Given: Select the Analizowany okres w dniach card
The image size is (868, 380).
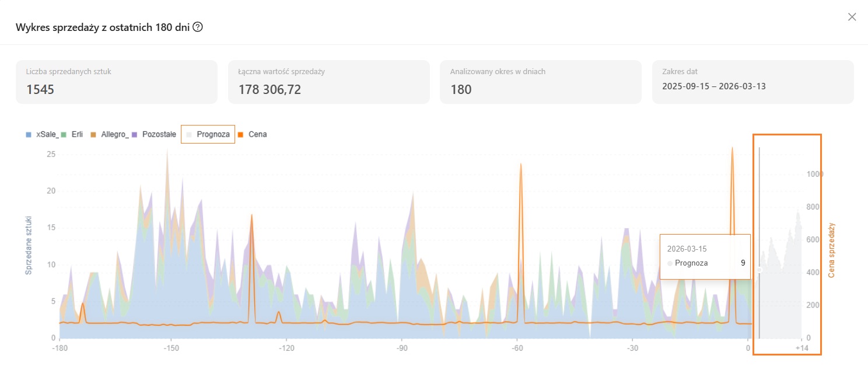Looking at the screenshot, I should coord(540,82).
